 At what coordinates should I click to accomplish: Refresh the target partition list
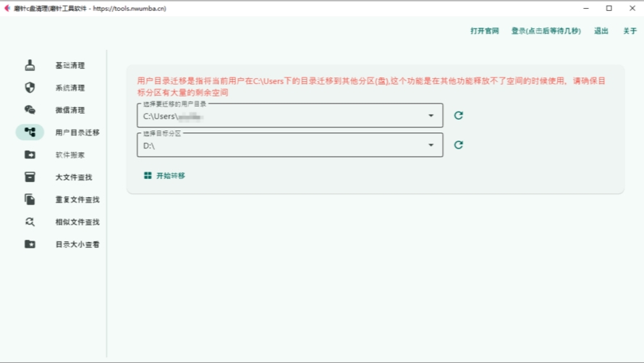(x=458, y=145)
